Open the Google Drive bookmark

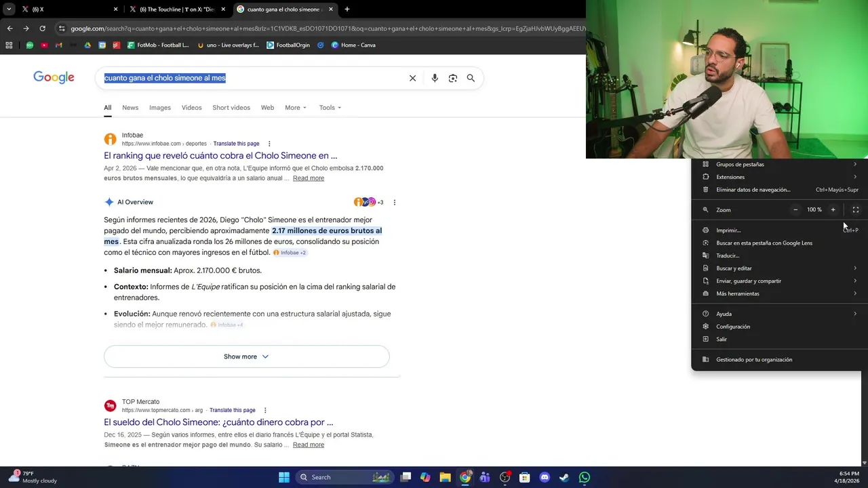point(87,45)
